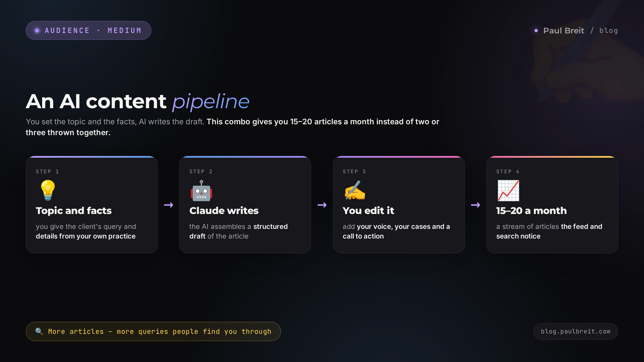Image resolution: width=644 pixels, height=362 pixels.
Task: Click the magnifying glass icon in bottom banner
Action: 39,331
